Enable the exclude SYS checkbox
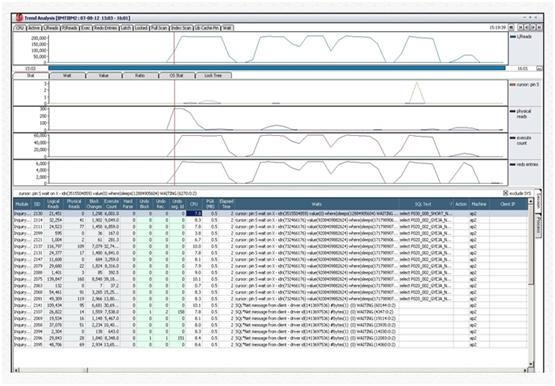The image size is (555, 386). [505, 193]
